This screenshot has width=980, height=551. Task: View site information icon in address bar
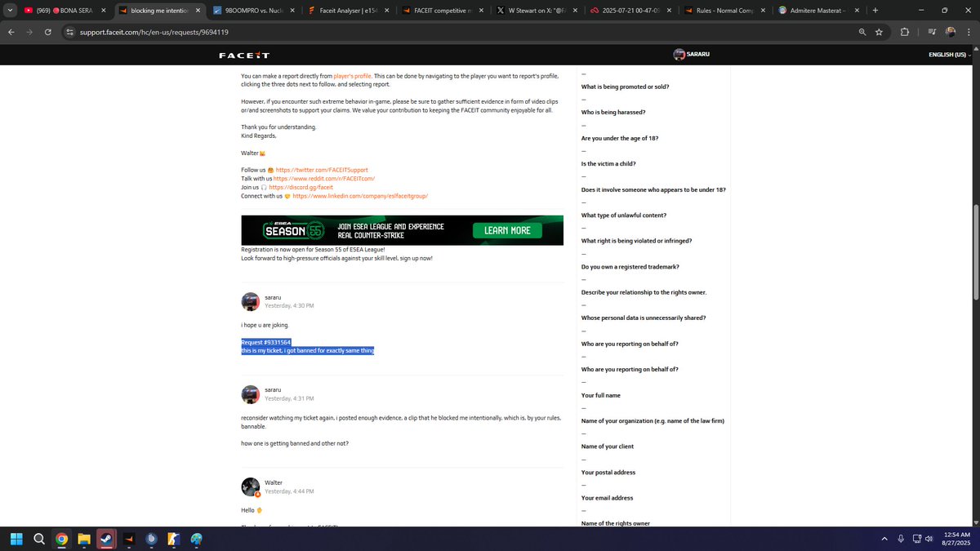(70, 32)
